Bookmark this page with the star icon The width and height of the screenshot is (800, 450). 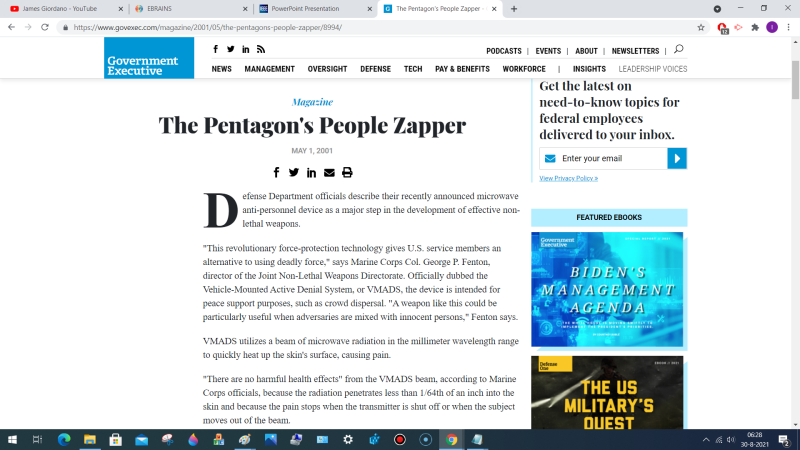(x=701, y=28)
